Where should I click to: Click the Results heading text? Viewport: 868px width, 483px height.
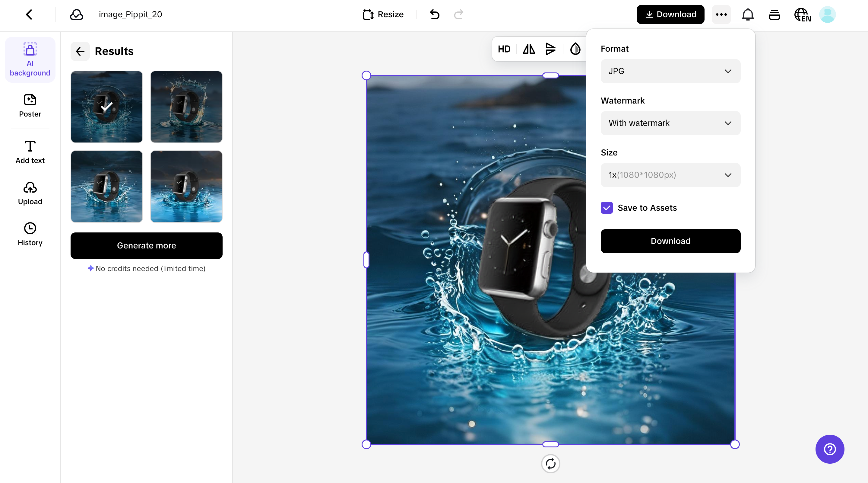pyautogui.click(x=114, y=51)
